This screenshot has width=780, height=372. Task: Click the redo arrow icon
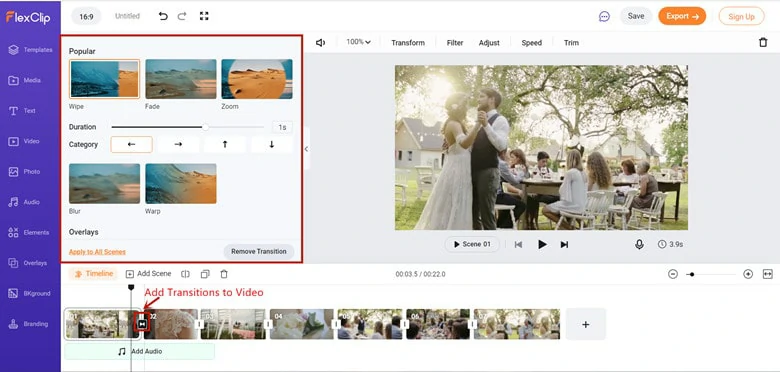tap(182, 16)
